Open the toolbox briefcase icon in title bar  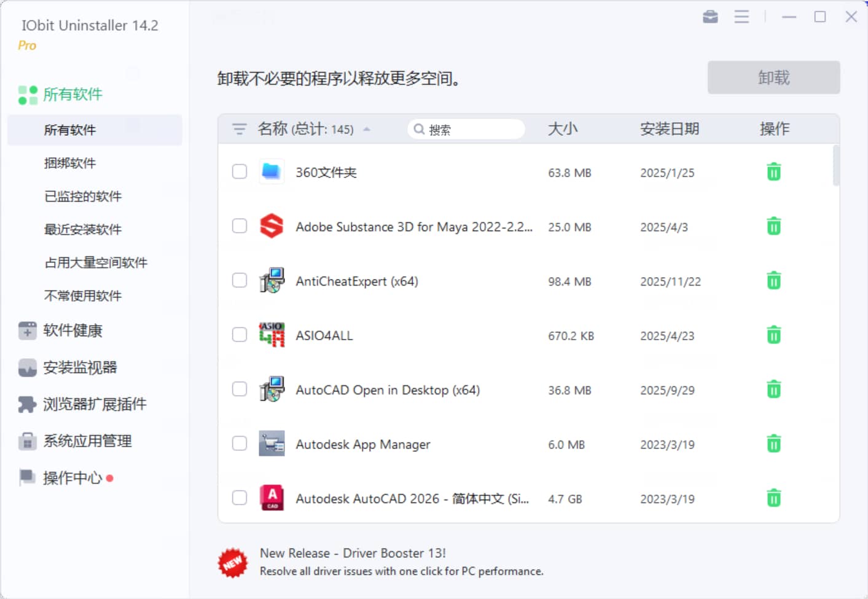(x=710, y=17)
